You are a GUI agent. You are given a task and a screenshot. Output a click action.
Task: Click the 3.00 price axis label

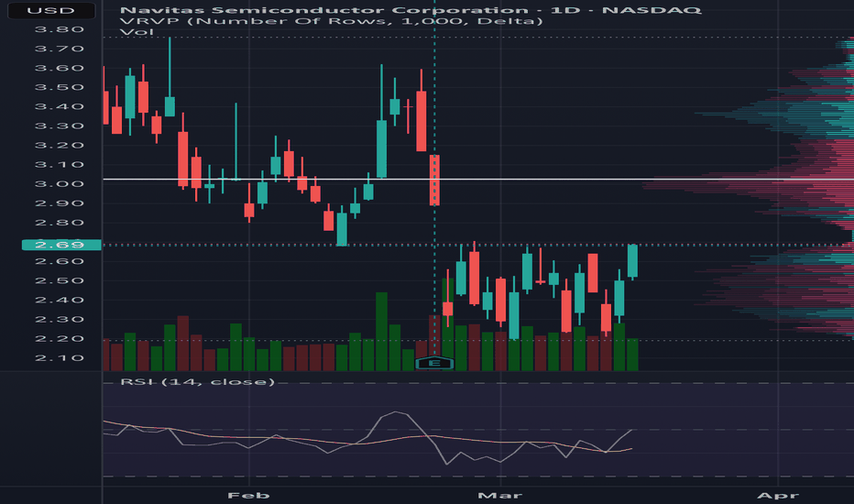pos(60,183)
